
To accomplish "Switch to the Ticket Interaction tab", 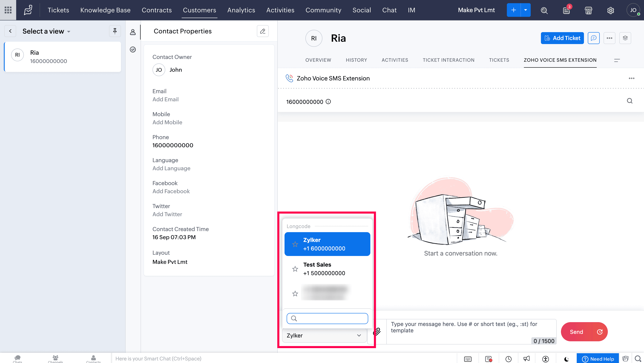I will (x=448, y=60).
